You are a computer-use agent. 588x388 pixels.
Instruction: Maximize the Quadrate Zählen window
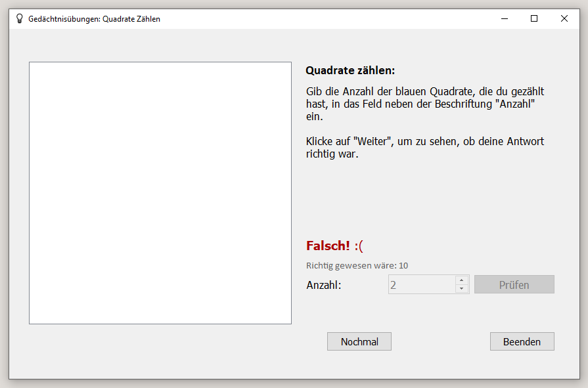[x=534, y=19]
